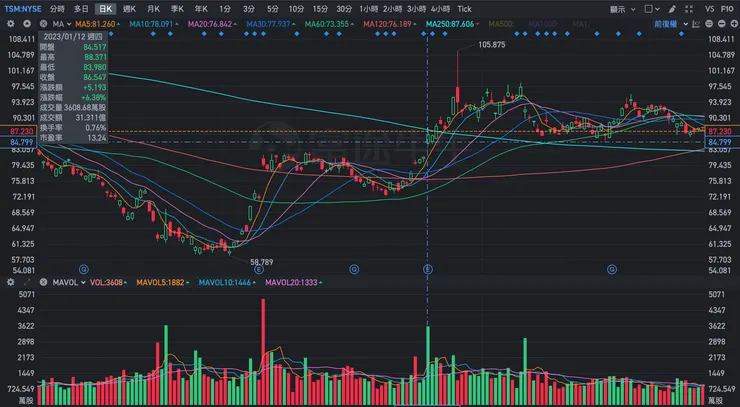Zoom out with the minus circle icon
The image size is (740, 407).
722,24
